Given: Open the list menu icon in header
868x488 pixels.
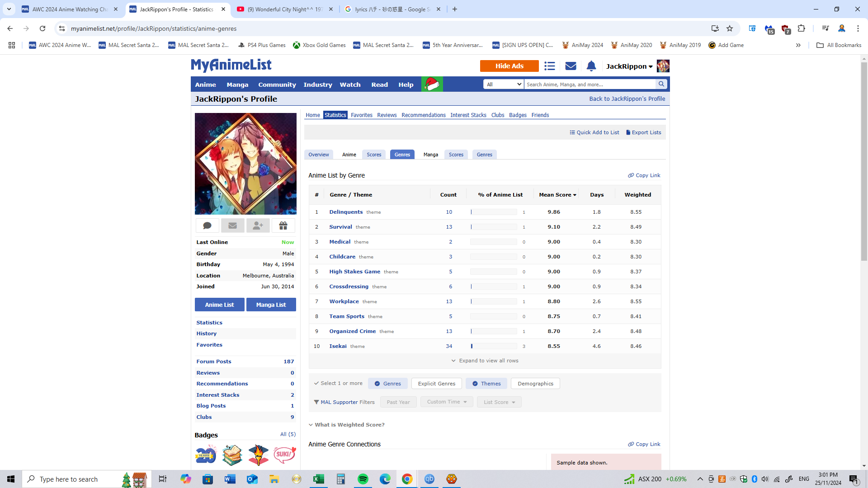Looking at the screenshot, I should [549, 66].
